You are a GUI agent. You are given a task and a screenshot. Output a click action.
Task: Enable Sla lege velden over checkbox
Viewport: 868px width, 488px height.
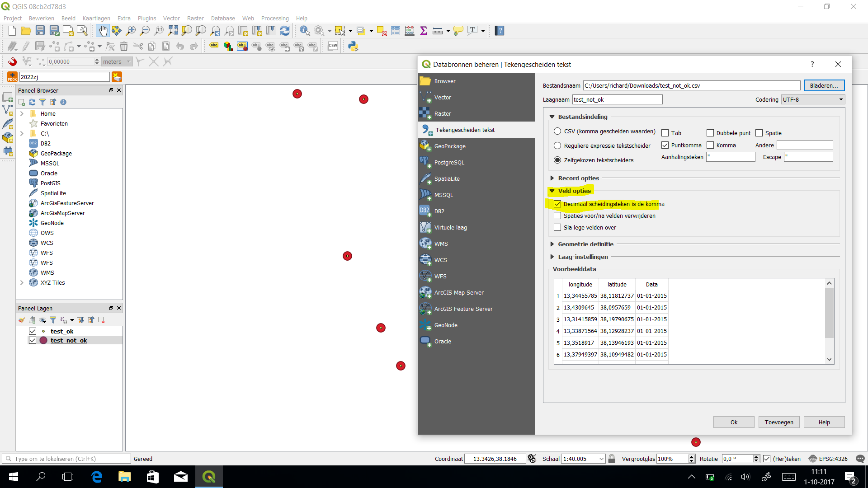pyautogui.click(x=557, y=228)
